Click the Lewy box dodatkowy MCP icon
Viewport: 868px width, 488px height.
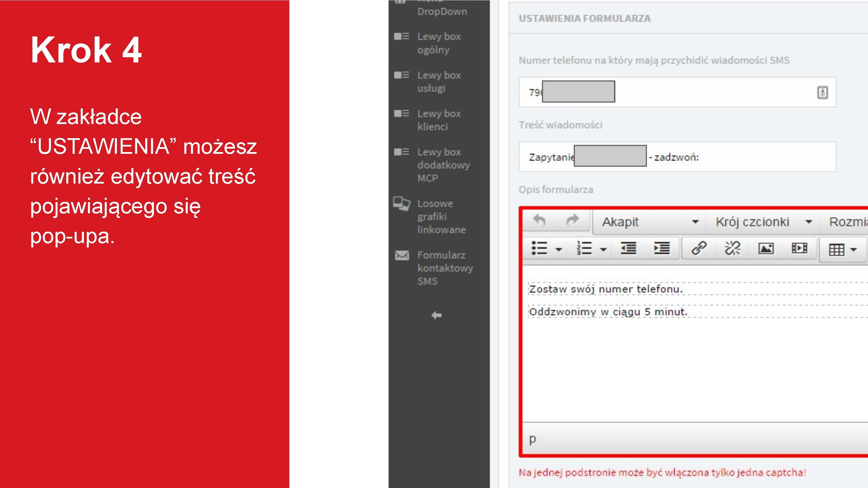click(401, 152)
